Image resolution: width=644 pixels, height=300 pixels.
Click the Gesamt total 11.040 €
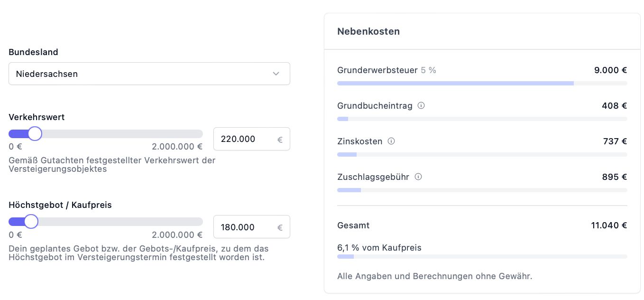tap(609, 225)
